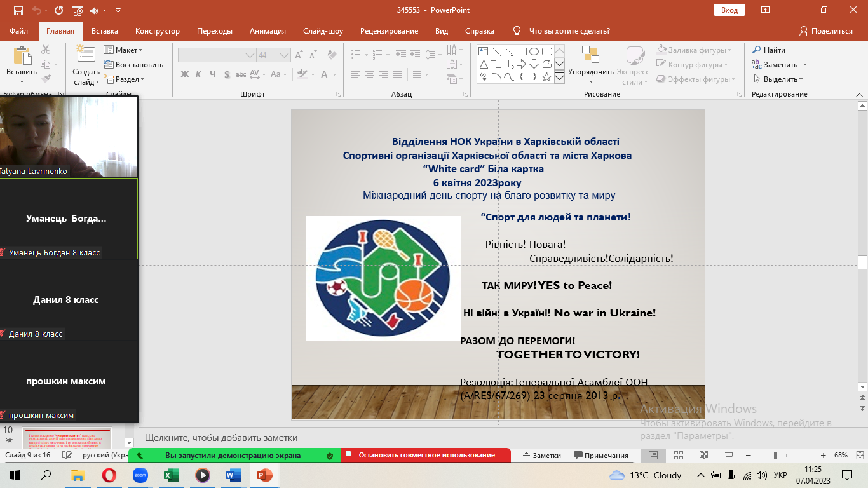This screenshot has width=868, height=488.
Task: Open the Заменить replace dropdown arrow
Action: (805, 65)
